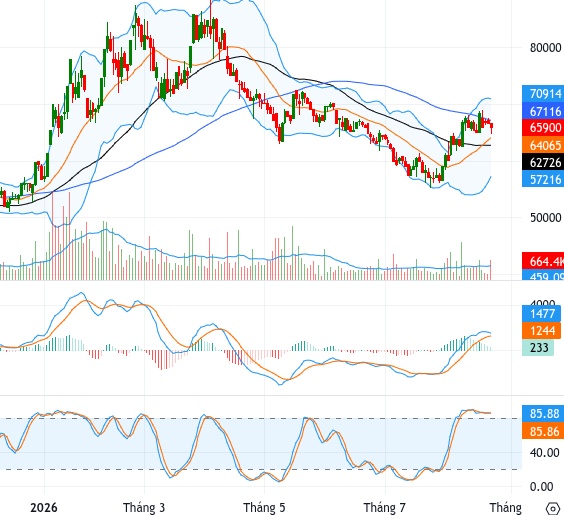Select the red 65900 current price label

click(x=543, y=128)
